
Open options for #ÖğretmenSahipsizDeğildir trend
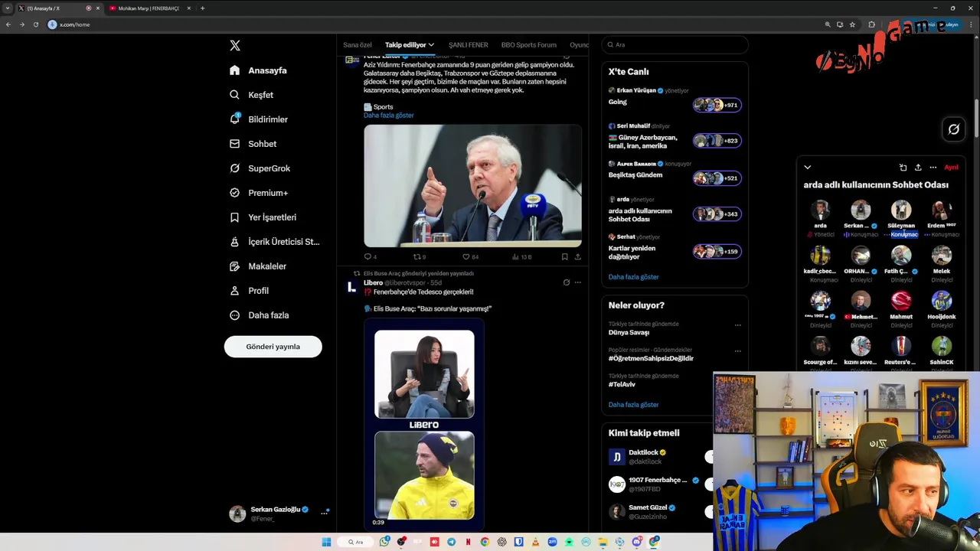737,351
